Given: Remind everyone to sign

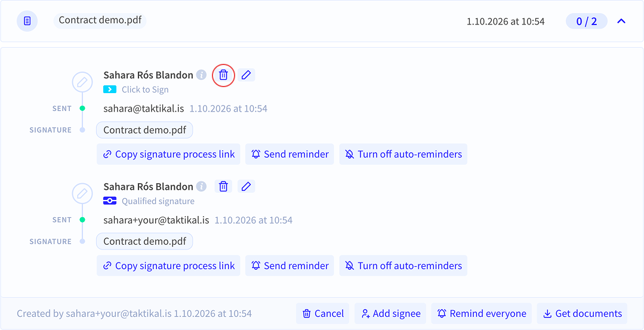Looking at the screenshot, I should pos(482,313).
